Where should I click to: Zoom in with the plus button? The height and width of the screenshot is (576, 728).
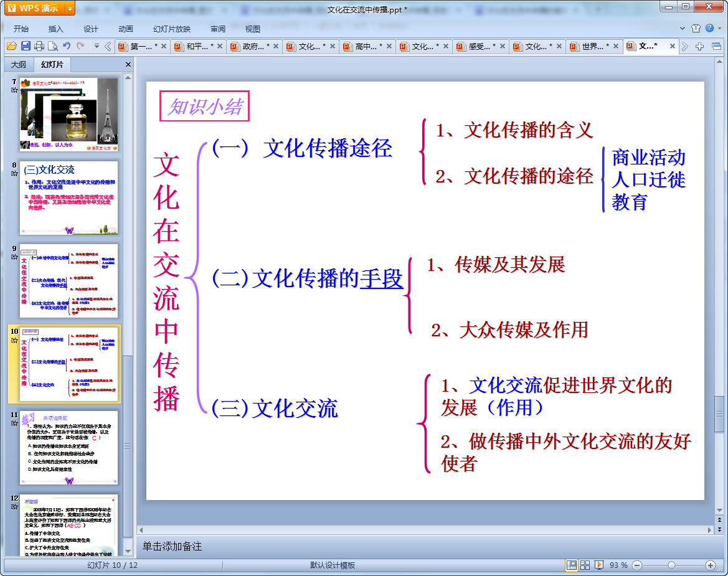click(x=711, y=565)
